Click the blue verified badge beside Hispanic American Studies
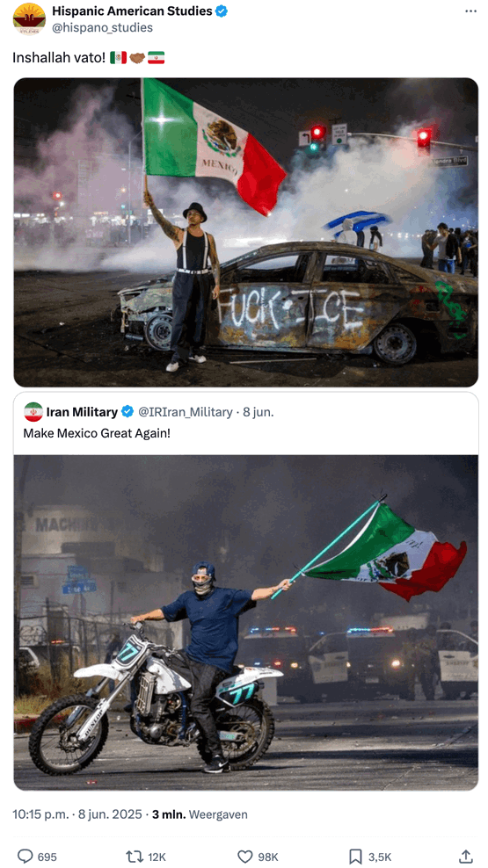 (x=222, y=11)
